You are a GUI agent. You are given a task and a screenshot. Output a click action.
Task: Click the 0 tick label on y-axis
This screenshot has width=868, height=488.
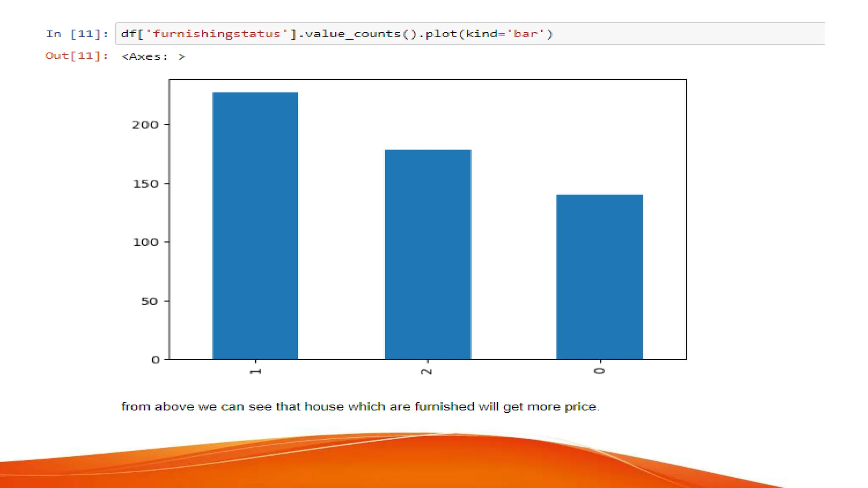click(x=156, y=360)
